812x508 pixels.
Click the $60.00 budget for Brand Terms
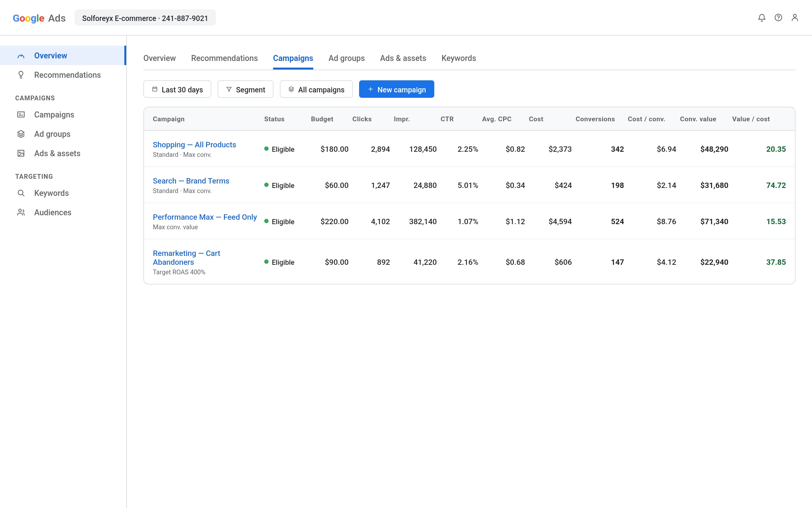(337, 185)
